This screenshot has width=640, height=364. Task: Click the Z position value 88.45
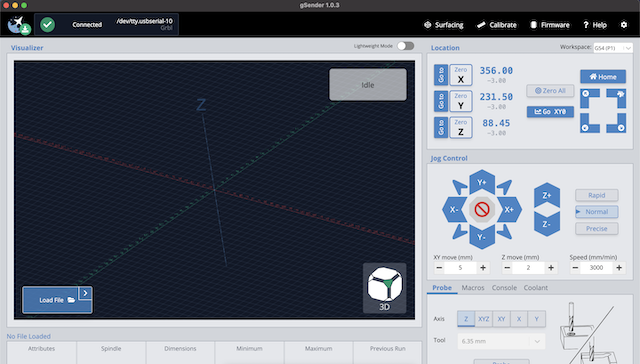point(496,123)
